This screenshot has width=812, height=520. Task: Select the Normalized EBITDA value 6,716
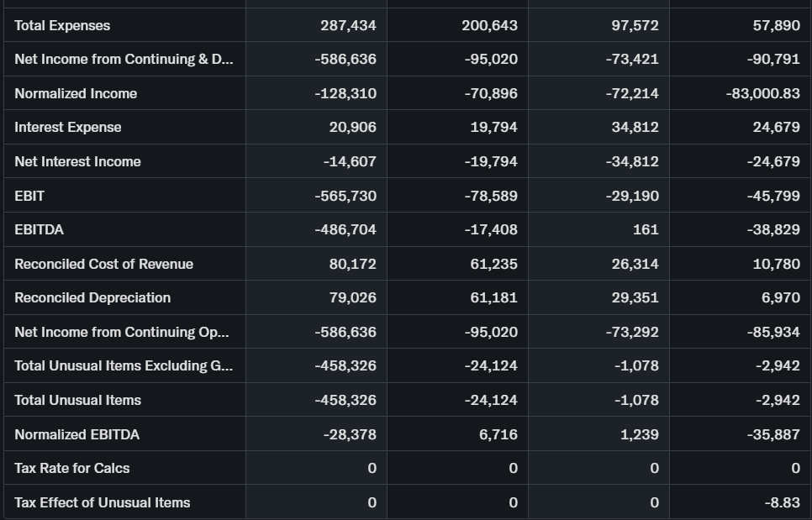click(497, 434)
